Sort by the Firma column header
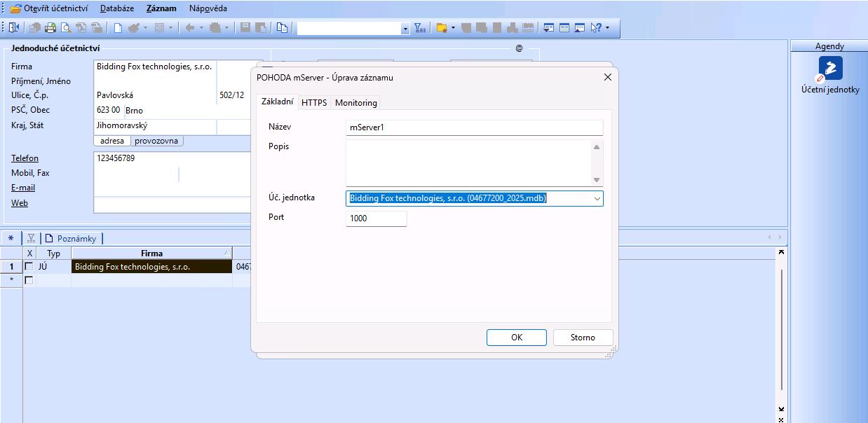The width and height of the screenshot is (868, 423). 151,254
